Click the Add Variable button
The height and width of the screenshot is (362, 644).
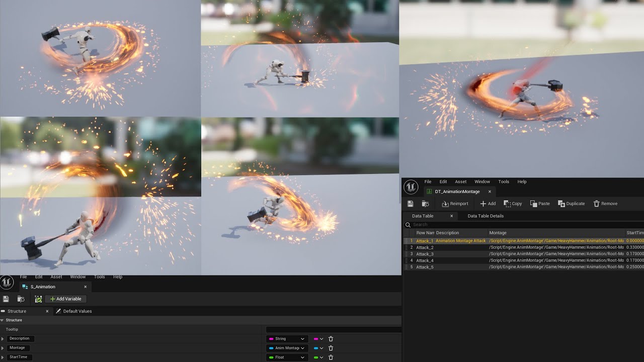(x=66, y=299)
